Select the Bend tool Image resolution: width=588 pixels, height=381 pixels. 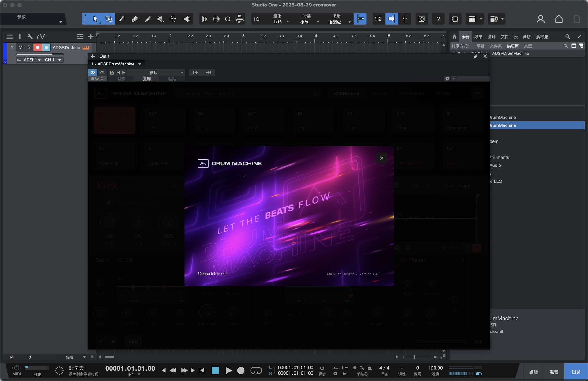point(173,19)
